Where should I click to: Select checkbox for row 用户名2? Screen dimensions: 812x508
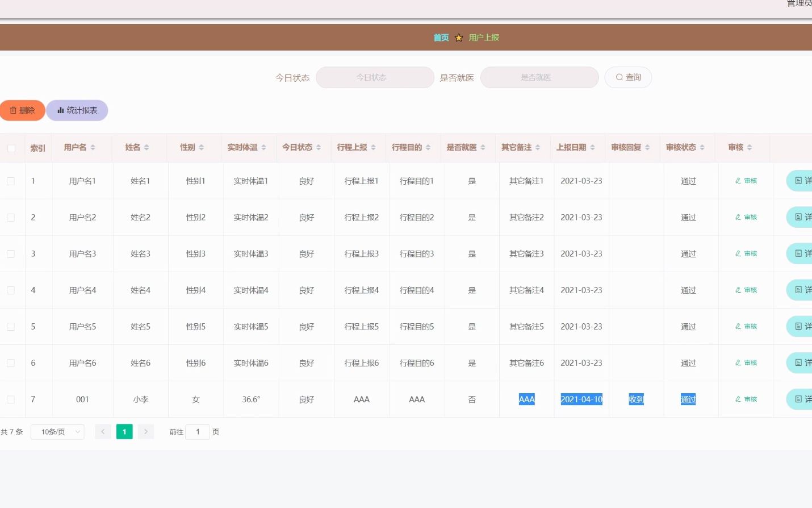[x=11, y=218]
